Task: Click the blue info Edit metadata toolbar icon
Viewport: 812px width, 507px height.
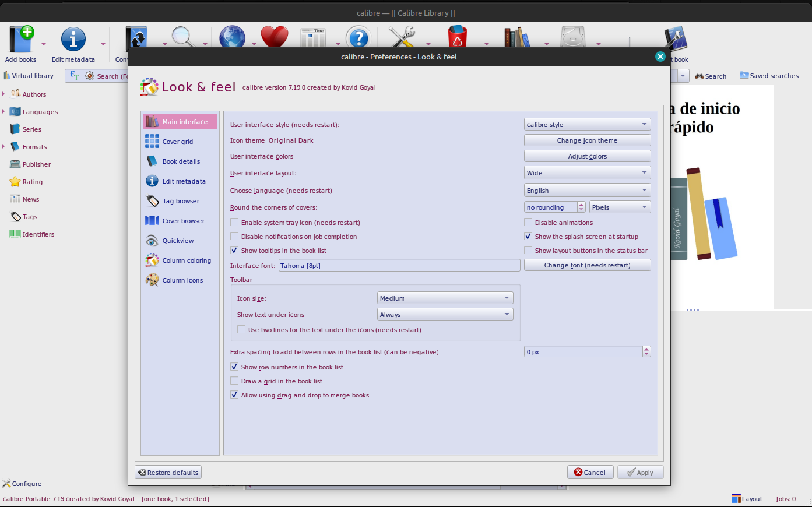Action: pos(73,40)
